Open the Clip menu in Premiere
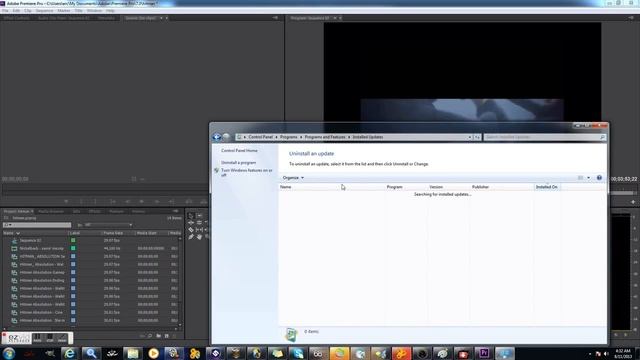640x360 pixels. [x=28, y=11]
